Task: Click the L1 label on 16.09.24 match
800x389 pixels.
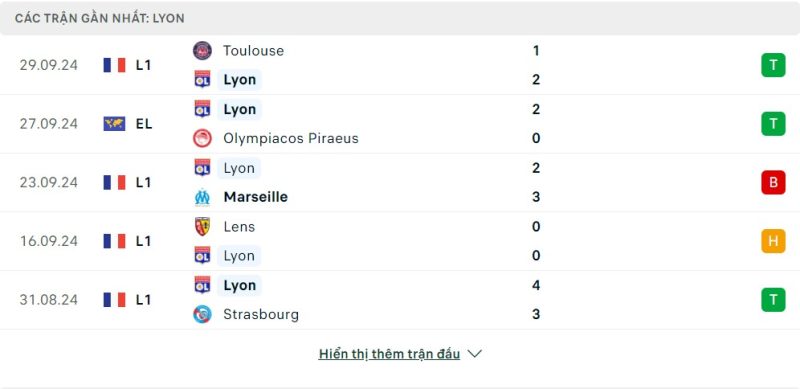Action: pyautogui.click(x=143, y=241)
